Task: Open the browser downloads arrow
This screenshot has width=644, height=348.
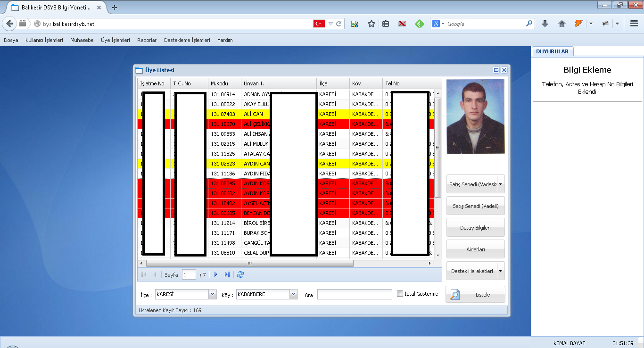Action: click(x=545, y=24)
